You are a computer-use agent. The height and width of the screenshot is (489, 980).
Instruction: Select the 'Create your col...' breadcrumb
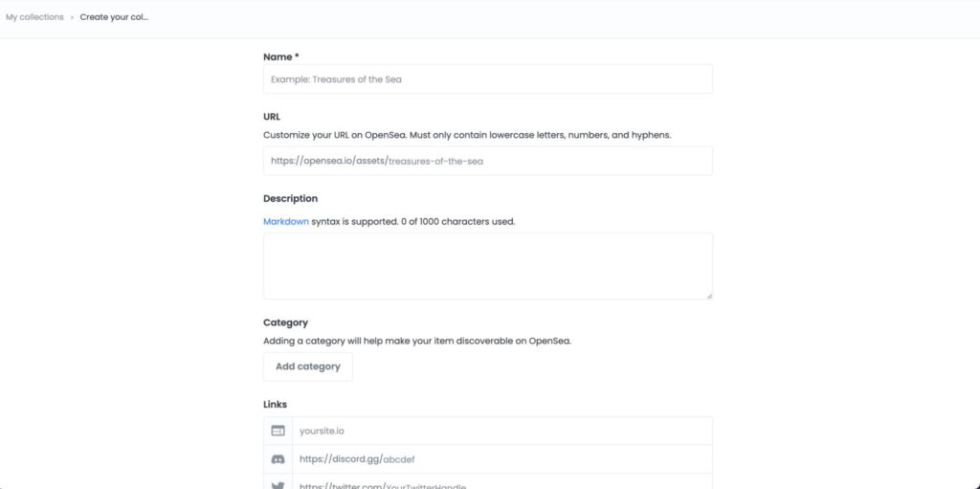pyautogui.click(x=115, y=17)
